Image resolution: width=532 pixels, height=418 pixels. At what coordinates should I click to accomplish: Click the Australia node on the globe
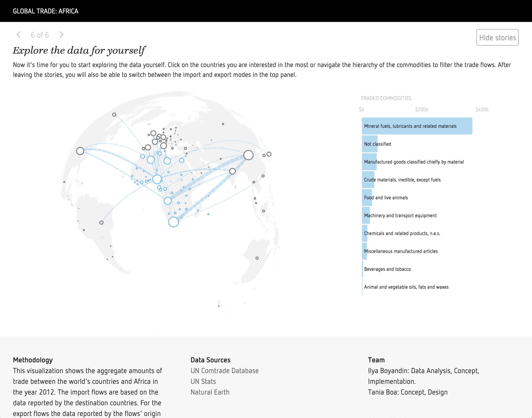click(257, 258)
